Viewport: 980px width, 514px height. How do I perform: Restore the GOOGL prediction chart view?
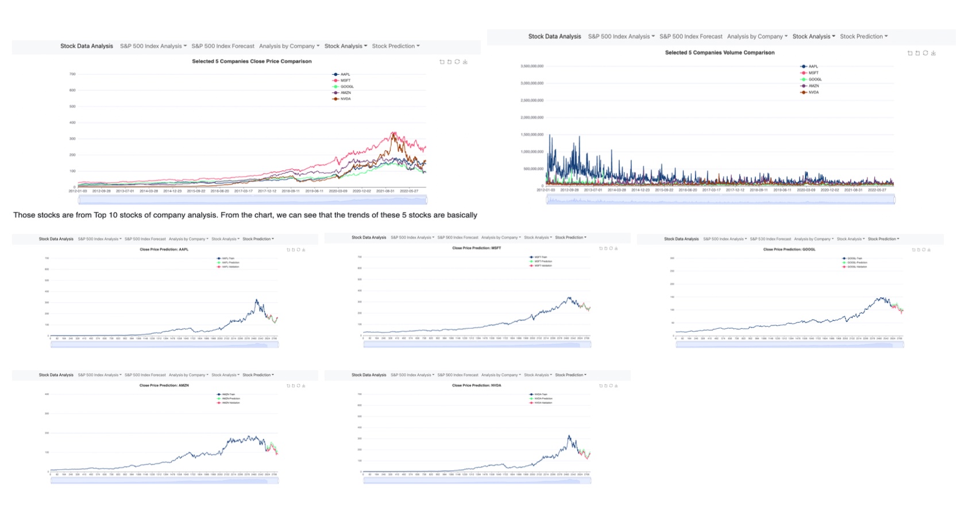(924, 250)
